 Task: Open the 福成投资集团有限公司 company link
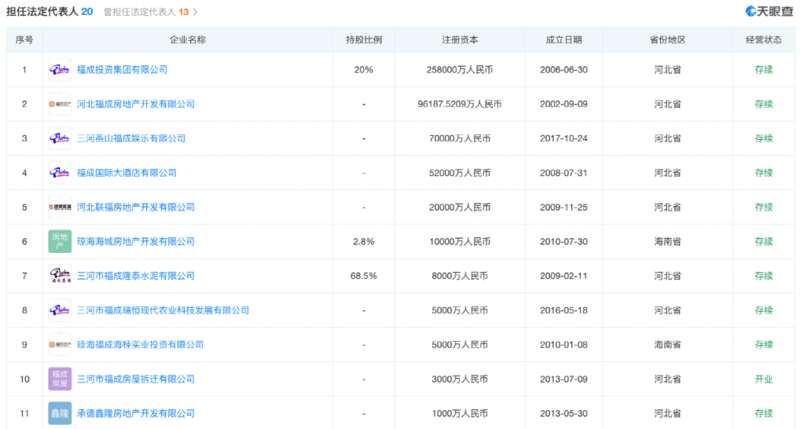(122, 70)
